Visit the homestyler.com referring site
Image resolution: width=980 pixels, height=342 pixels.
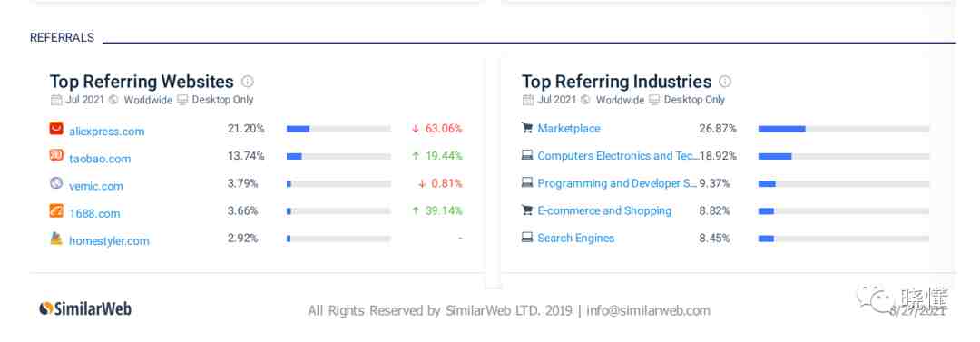click(110, 241)
